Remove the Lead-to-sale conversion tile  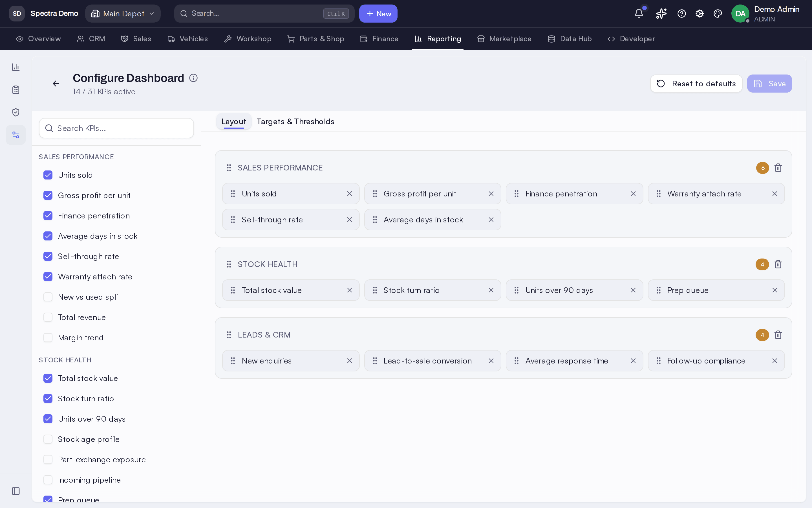point(491,361)
